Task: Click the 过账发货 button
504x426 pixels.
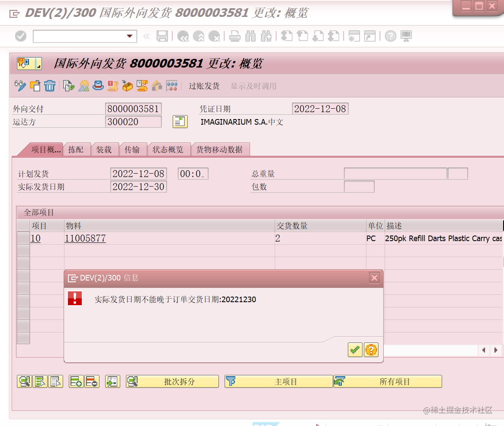Action: tap(204, 86)
